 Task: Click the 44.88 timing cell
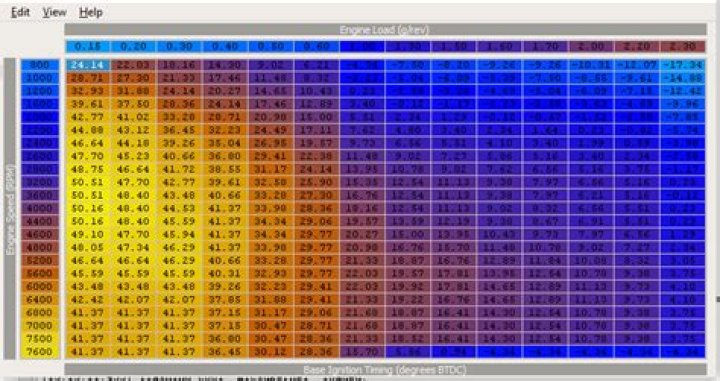(x=87, y=130)
